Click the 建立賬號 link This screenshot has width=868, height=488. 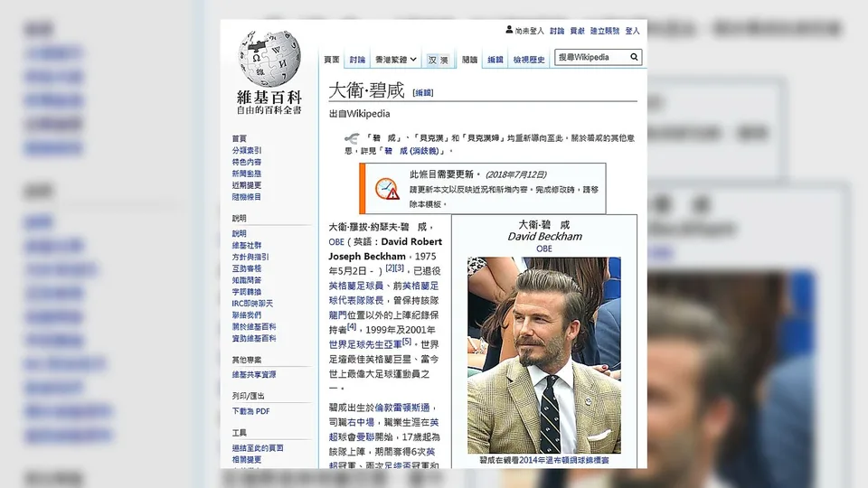605,31
